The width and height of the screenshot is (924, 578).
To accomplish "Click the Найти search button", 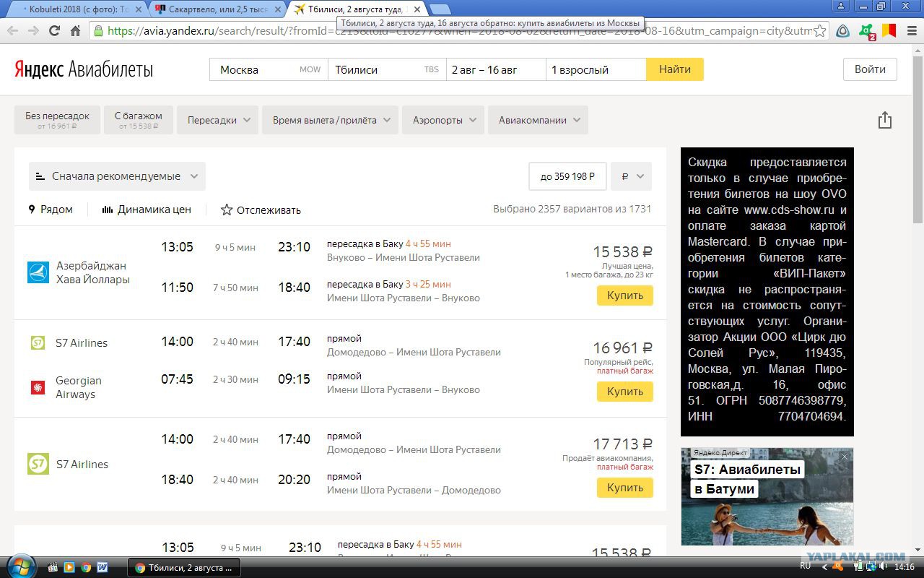I will (x=675, y=69).
